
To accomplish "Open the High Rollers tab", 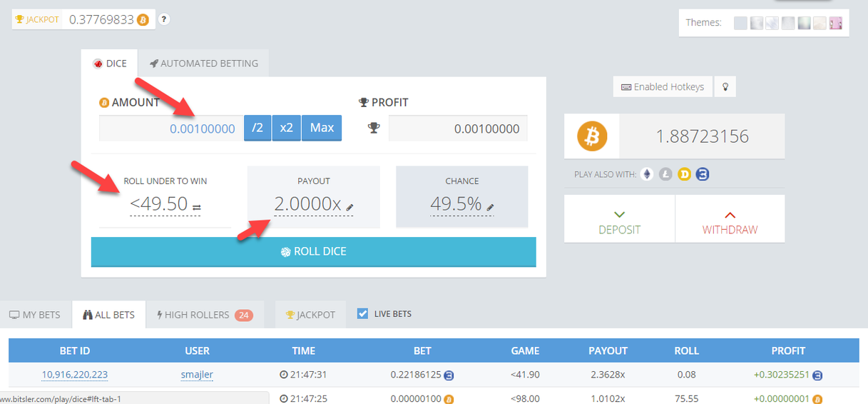I will coord(205,315).
